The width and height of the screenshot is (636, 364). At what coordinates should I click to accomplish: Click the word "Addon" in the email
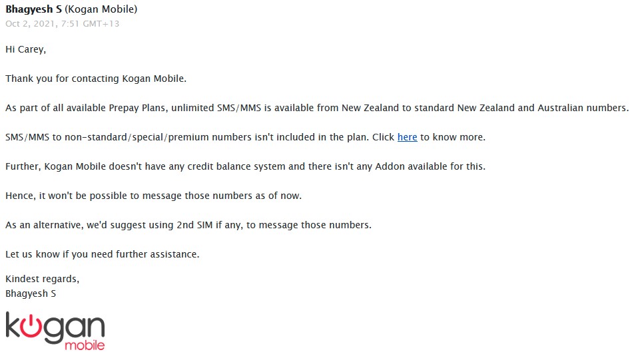(x=390, y=166)
